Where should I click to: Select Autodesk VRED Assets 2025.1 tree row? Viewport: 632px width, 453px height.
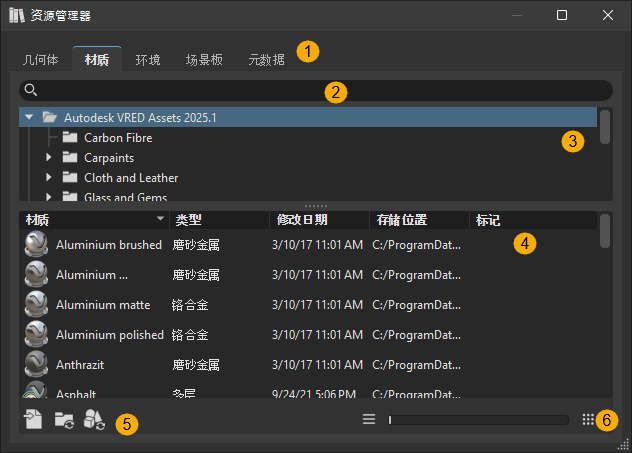(x=308, y=117)
